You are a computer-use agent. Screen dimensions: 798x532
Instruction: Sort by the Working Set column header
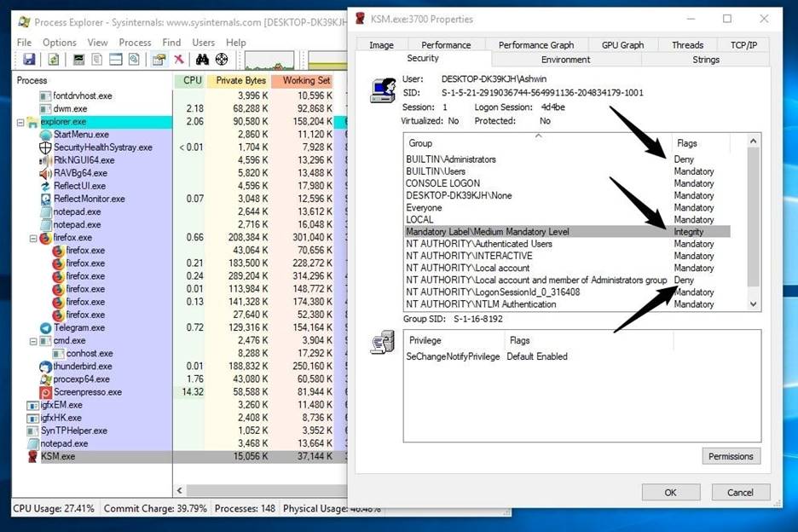tap(306, 81)
